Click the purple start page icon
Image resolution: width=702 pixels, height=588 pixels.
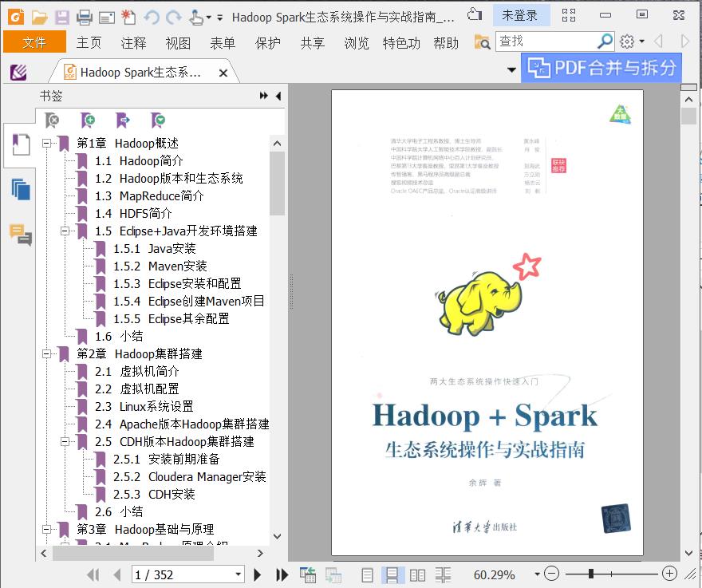[18, 72]
